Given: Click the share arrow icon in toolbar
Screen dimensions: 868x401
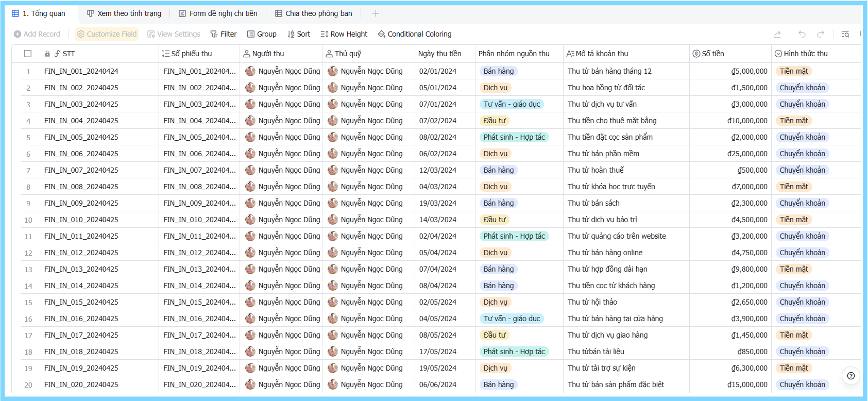Looking at the screenshot, I should pyautogui.click(x=777, y=34).
